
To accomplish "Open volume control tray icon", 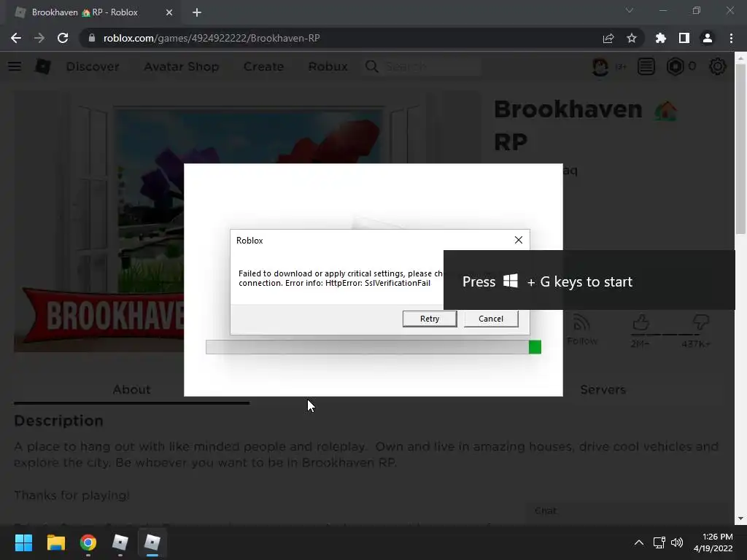I will tap(677, 542).
